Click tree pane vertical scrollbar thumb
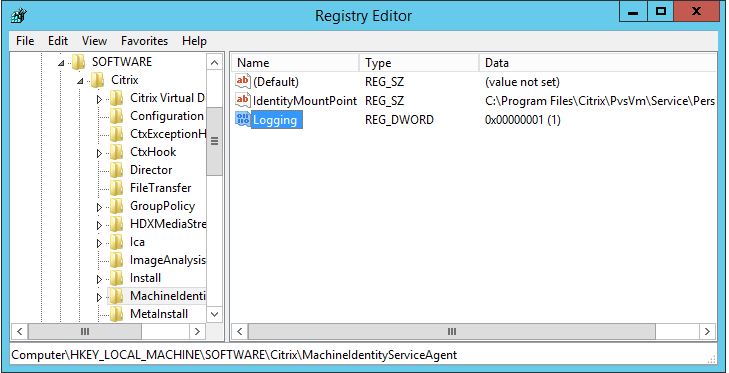The image size is (729, 373). 214,141
